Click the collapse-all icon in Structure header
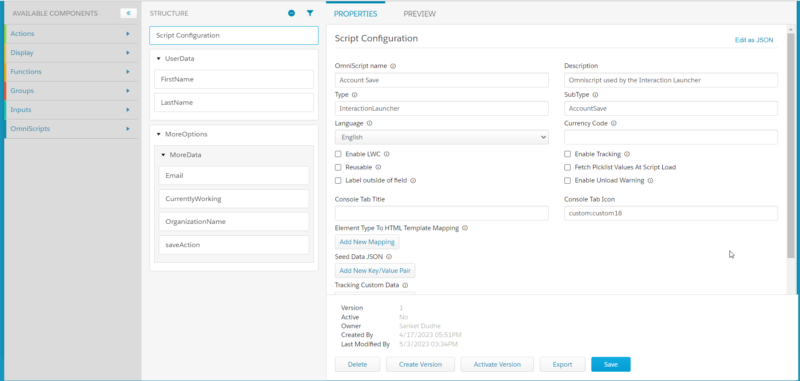Screen dimensions: 800x381 (x=291, y=13)
